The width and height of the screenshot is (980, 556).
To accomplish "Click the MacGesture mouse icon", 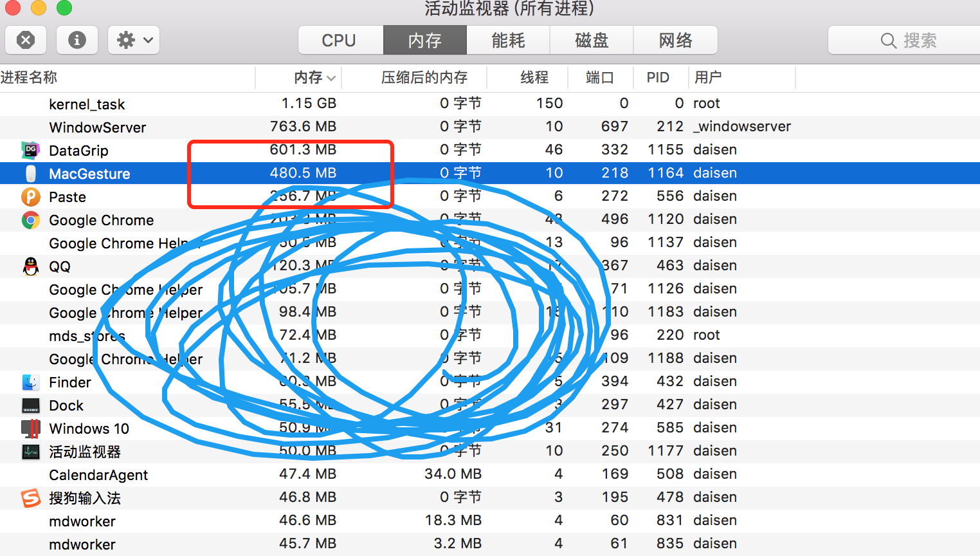I will coord(30,173).
